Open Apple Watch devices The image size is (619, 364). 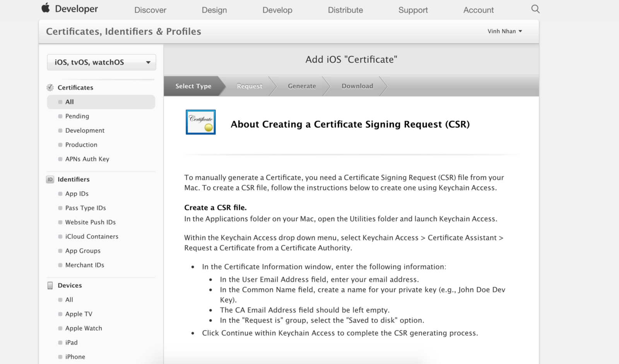pyautogui.click(x=84, y=328)
